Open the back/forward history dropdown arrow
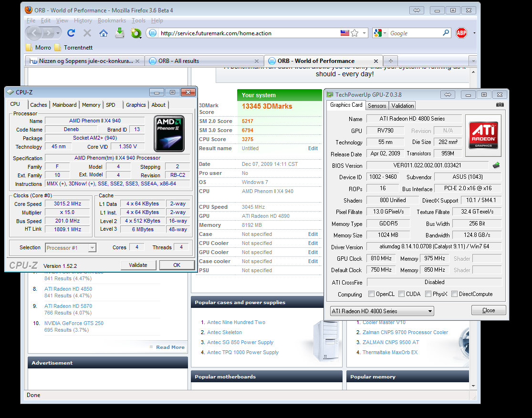Image resolution: width=532 pixels, height=418 pixels. (x=58, y=33)
